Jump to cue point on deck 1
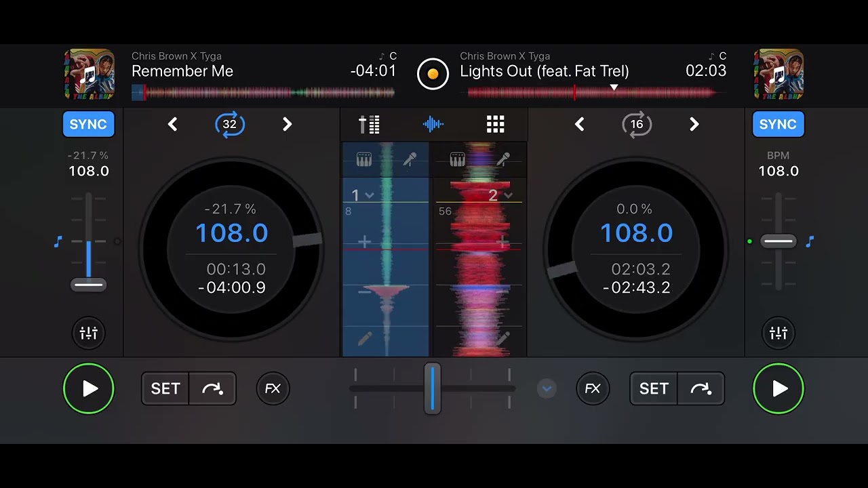This screenshot has width=868, height=488. click(x=212, y=388)
